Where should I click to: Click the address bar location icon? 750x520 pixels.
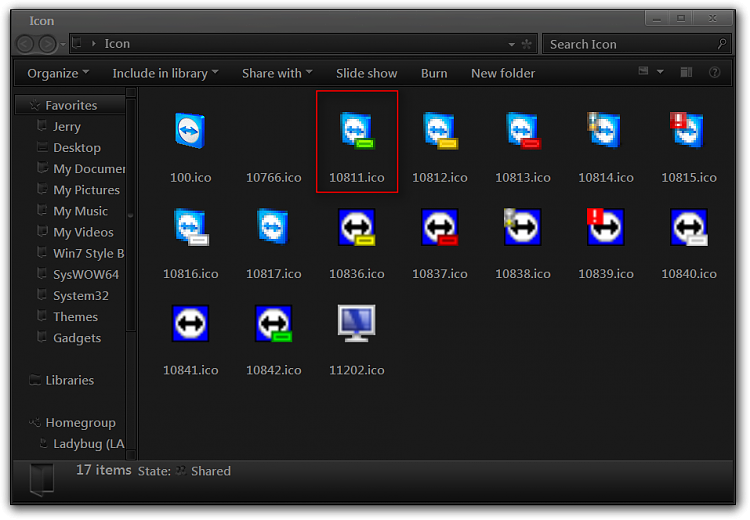click(x=77, y=44)
